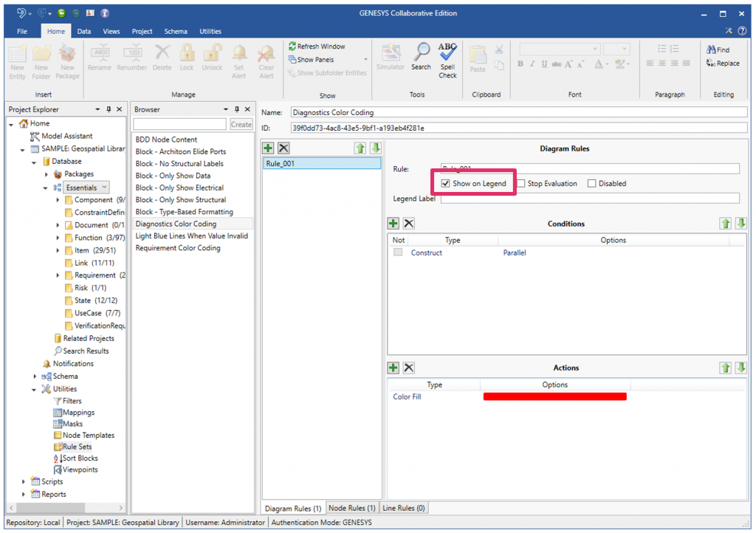Click the Name field Diagnostics Color Coding
Screen dimensions: 756x533
coord(519,112)
